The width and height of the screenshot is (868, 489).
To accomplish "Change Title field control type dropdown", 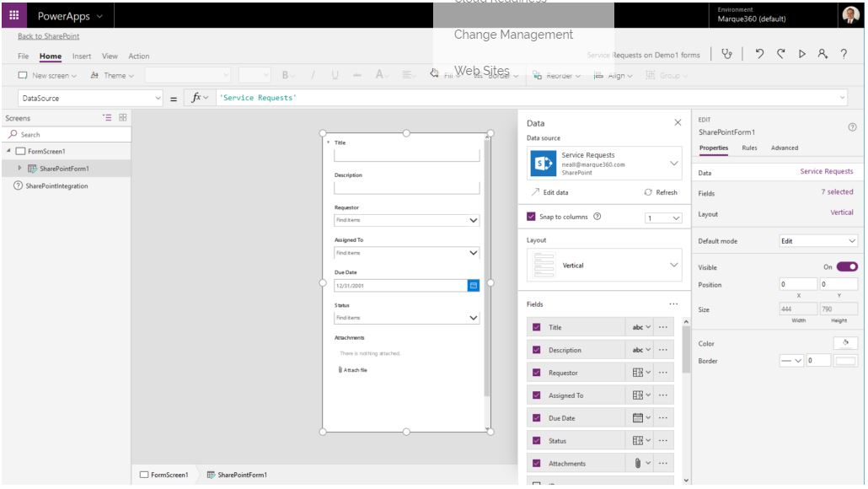I will tap(641, 327).
